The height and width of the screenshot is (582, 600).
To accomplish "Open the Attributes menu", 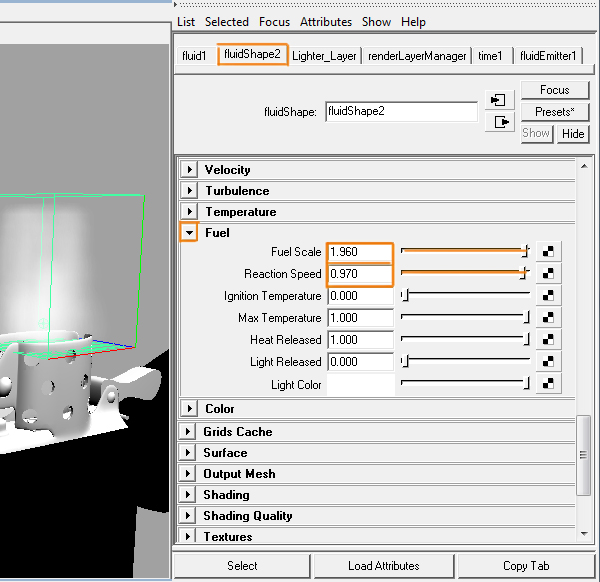I will [326, 22].
